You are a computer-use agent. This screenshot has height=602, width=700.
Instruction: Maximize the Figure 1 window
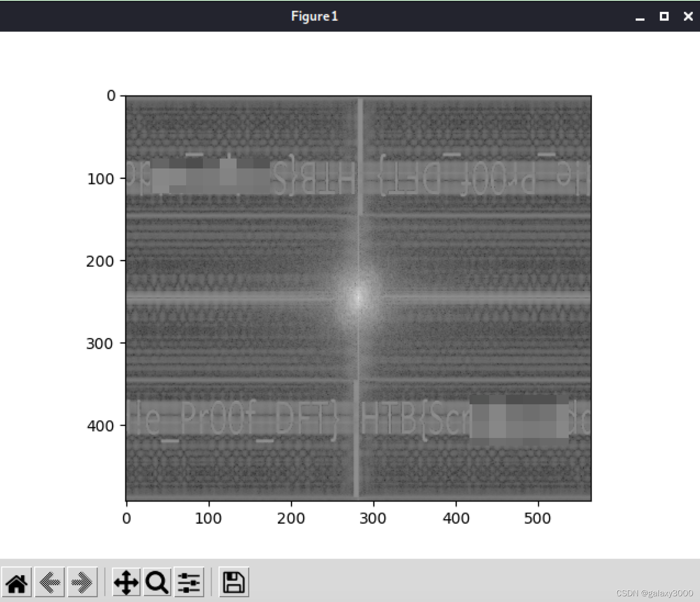click(664, 16)
